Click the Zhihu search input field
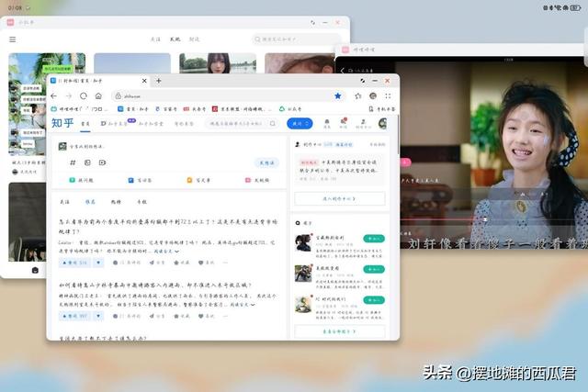Viewport: 588px width, 392px height. tap(235, 123)
